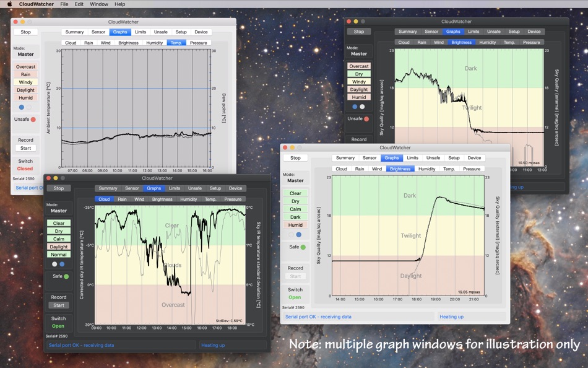Open Sensor tab in the light Brightness window

click(x=370, y=158)
